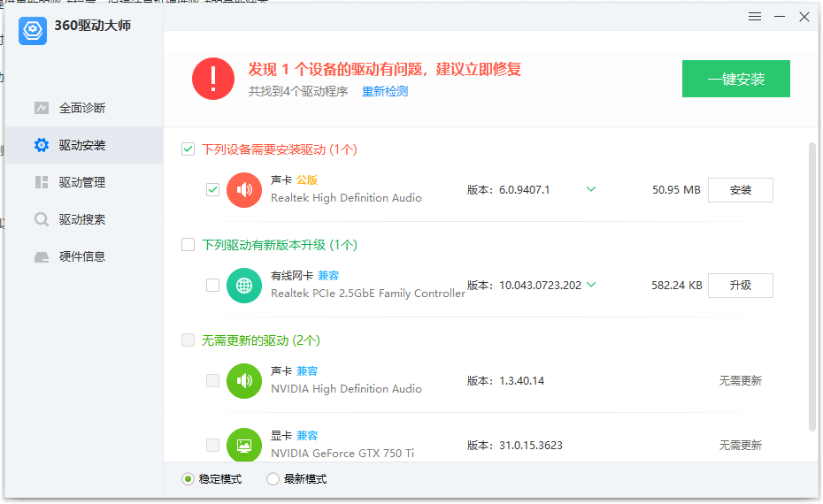Expand version dropdown for 10.043.0723.202
Image resolution: width=823 pixels, height=504 pixels.
point(591,285)
